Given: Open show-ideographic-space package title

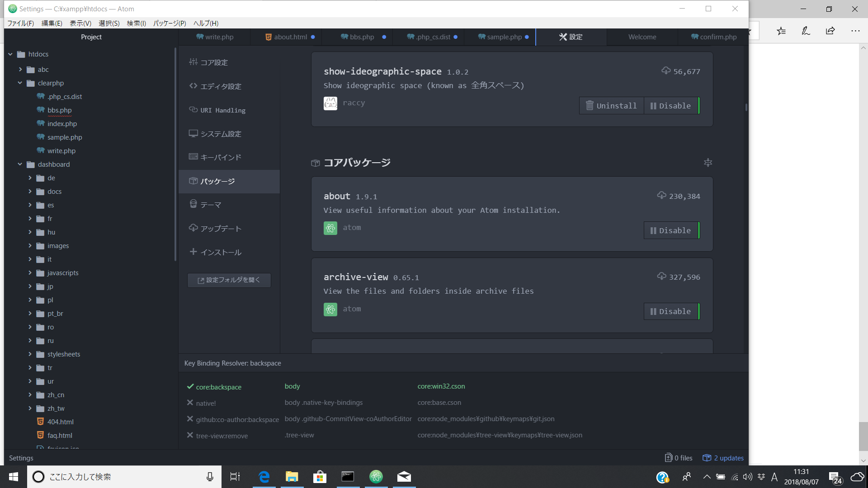Looking at the screenshot, I should [382, 71].
